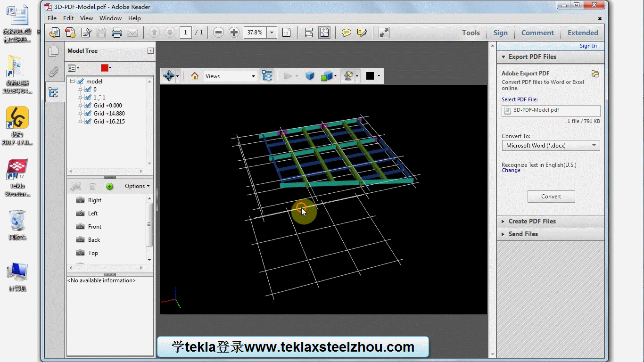
Task: Click the Convert button
Action: tap(551, 197)
